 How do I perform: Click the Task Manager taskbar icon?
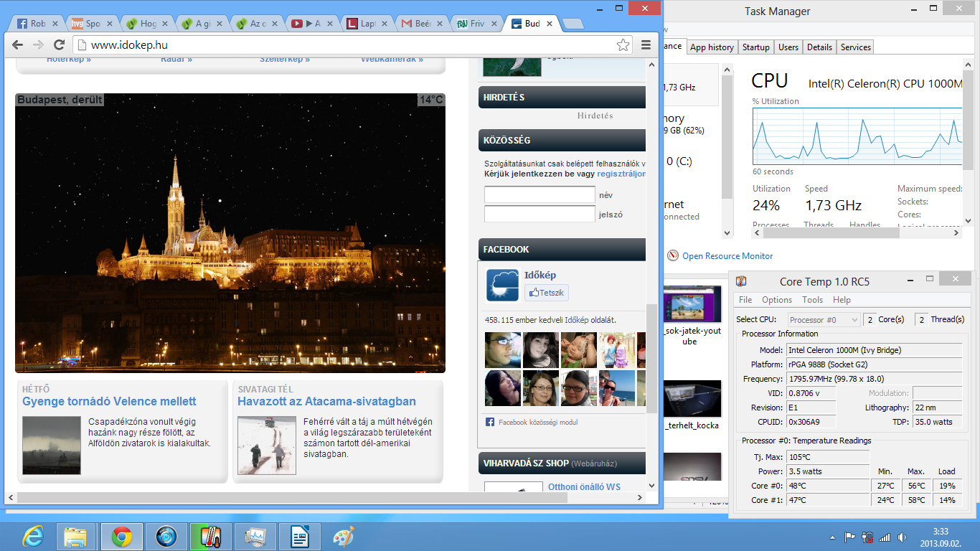click(255, 537)
